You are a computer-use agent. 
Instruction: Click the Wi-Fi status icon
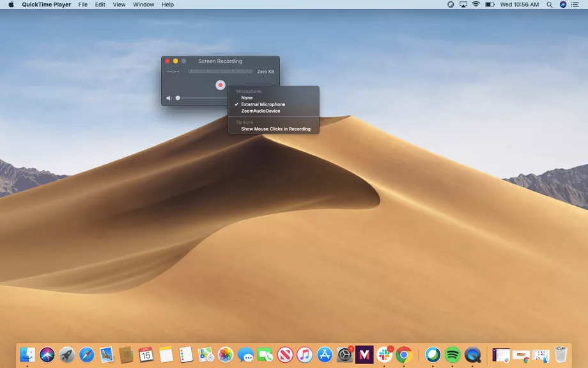(476, 4)
